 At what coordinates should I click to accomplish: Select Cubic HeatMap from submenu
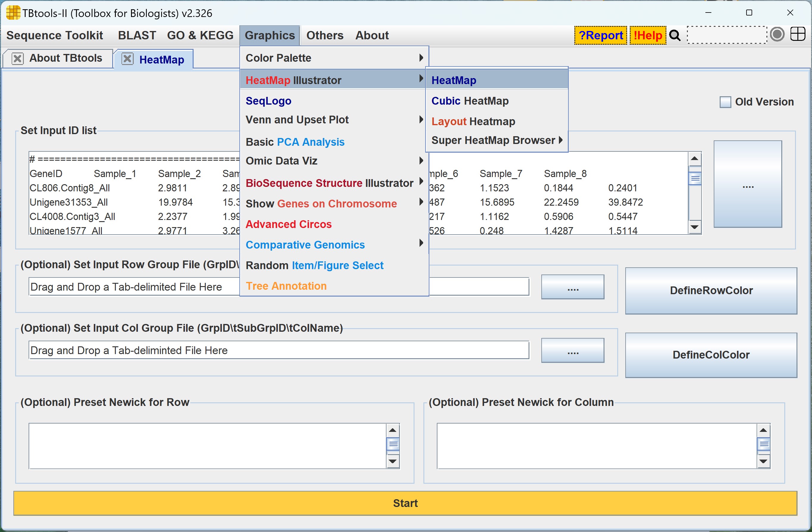click(470, 101)
